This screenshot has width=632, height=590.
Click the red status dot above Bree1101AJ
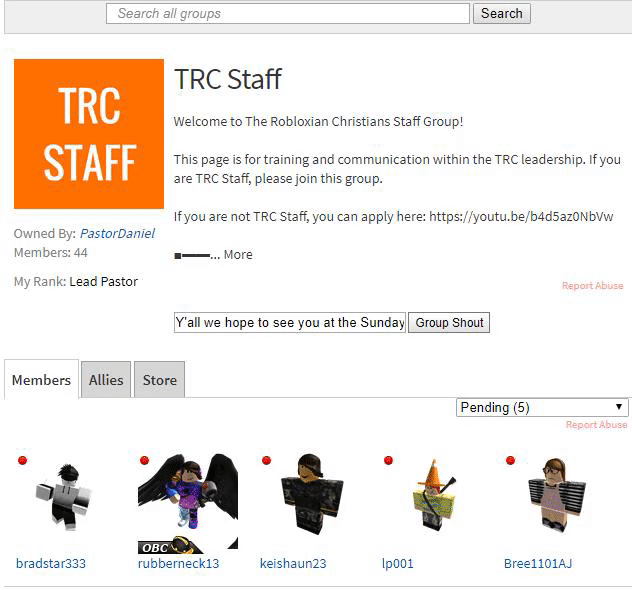point(510,460)
